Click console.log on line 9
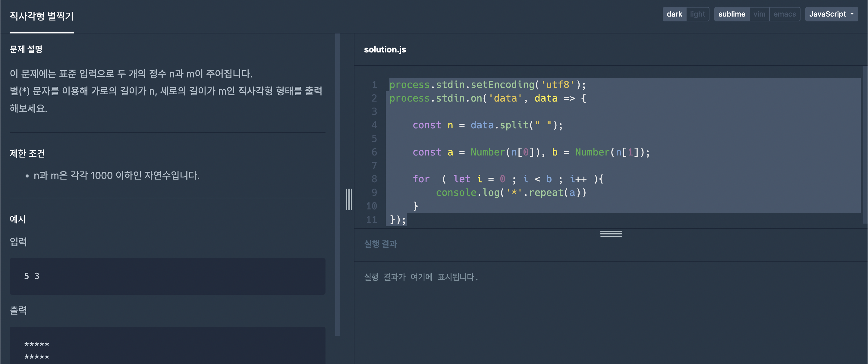This screenshot has width=868, height=364. [467, 193]
